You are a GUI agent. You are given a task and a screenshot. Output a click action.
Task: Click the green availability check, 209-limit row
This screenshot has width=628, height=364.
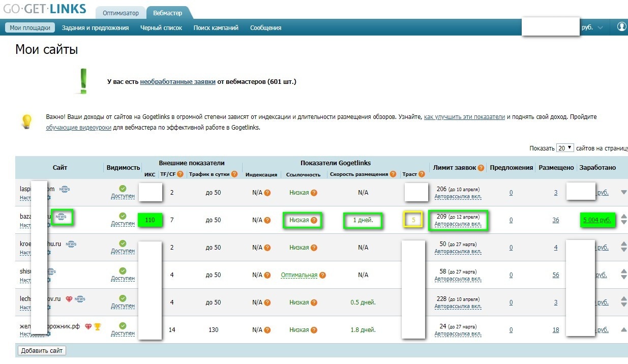[x=123, y=216]
